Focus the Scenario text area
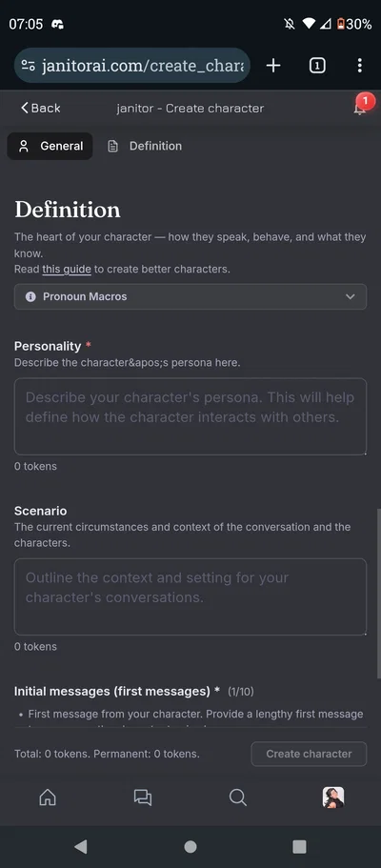Screen dimensions: 381x868 (190, 596)
